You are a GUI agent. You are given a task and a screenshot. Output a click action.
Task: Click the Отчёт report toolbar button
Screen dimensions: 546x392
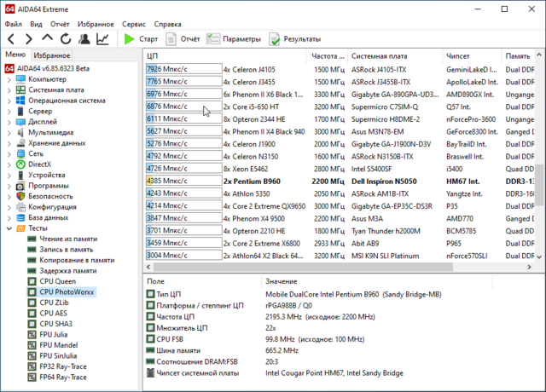pos(183,39)
